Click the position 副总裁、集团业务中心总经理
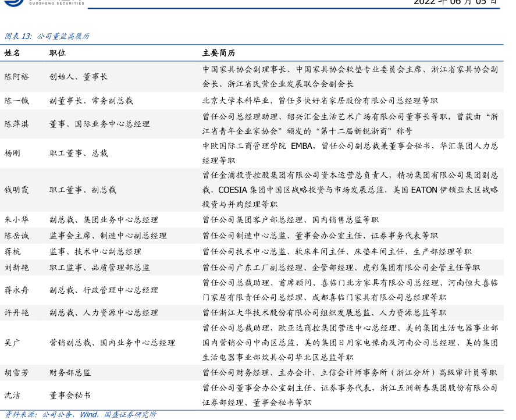 [x=104, y=220]
